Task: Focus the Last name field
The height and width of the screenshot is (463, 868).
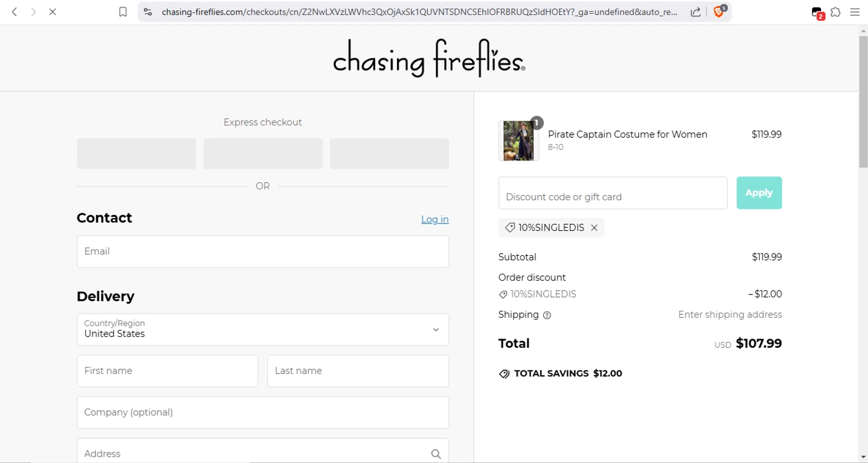Action: [x=358, y=371]
